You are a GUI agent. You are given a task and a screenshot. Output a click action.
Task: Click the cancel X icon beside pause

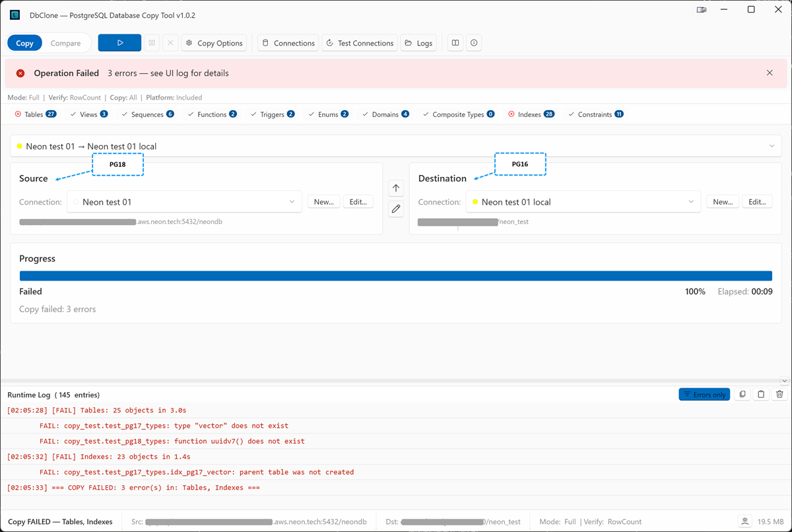[x=170, y=43]
